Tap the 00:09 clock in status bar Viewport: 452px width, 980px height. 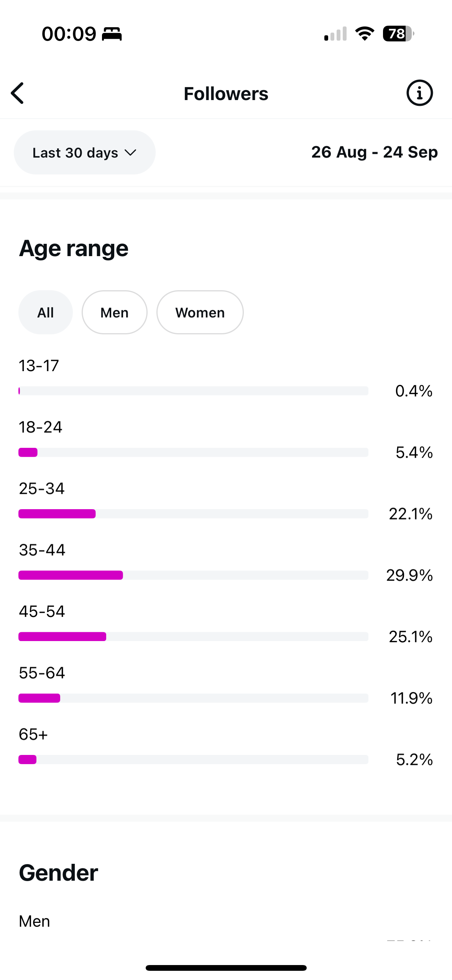69,34
